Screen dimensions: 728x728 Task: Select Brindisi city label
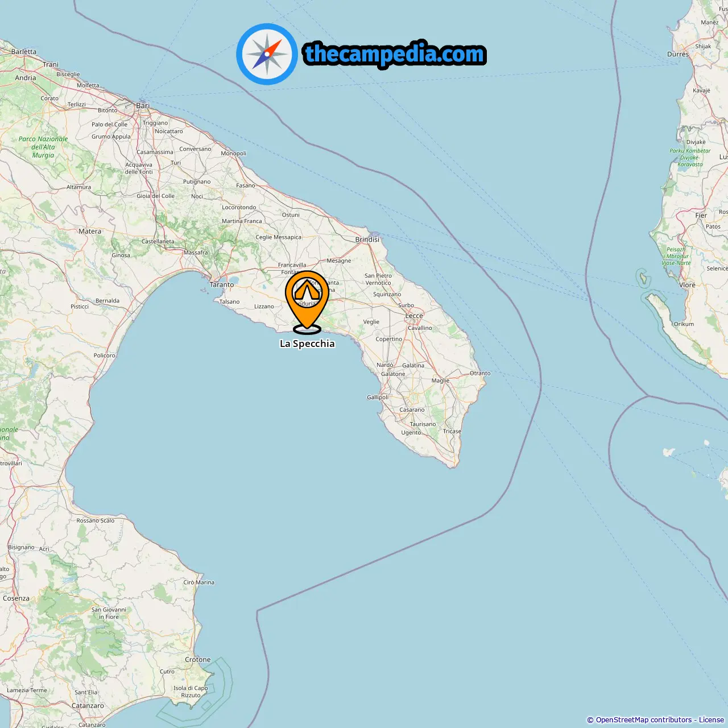point(367,239)
